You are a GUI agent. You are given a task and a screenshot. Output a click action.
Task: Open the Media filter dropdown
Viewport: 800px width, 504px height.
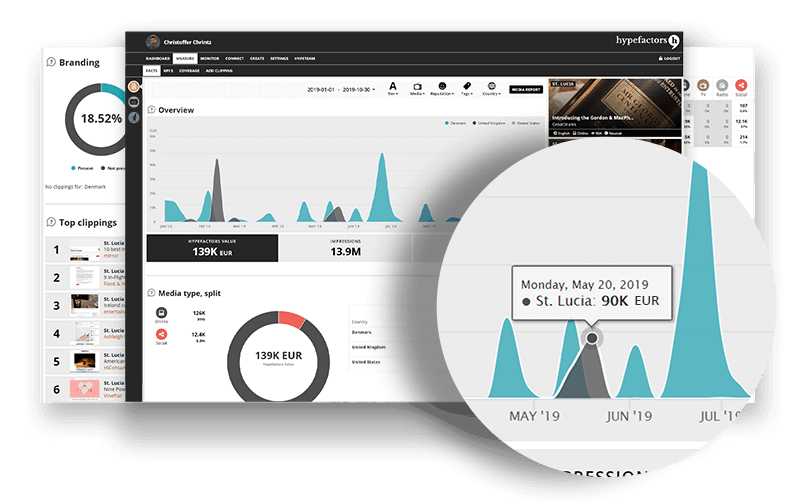pyautogui.click(x=416, y=88)
